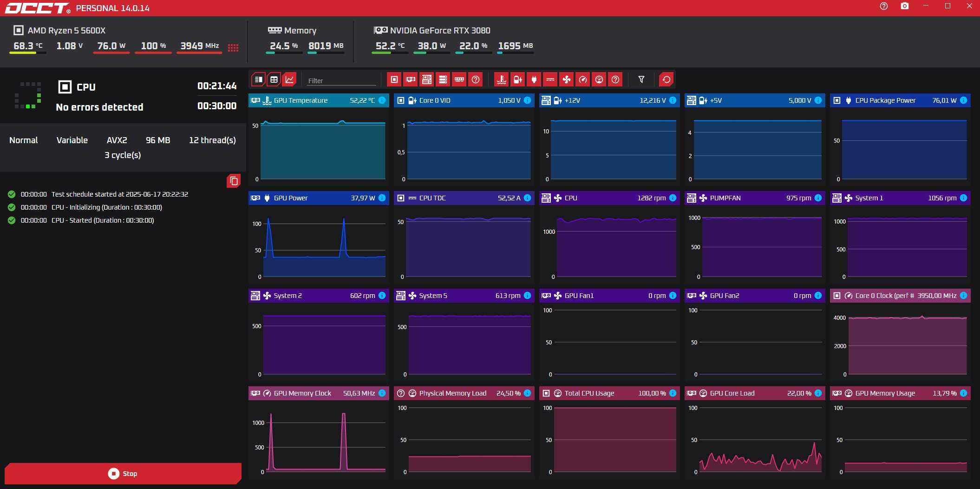Toggle load usage sensor filter
The width and height of the screenshot is (980, 489).
pos(599,79)
